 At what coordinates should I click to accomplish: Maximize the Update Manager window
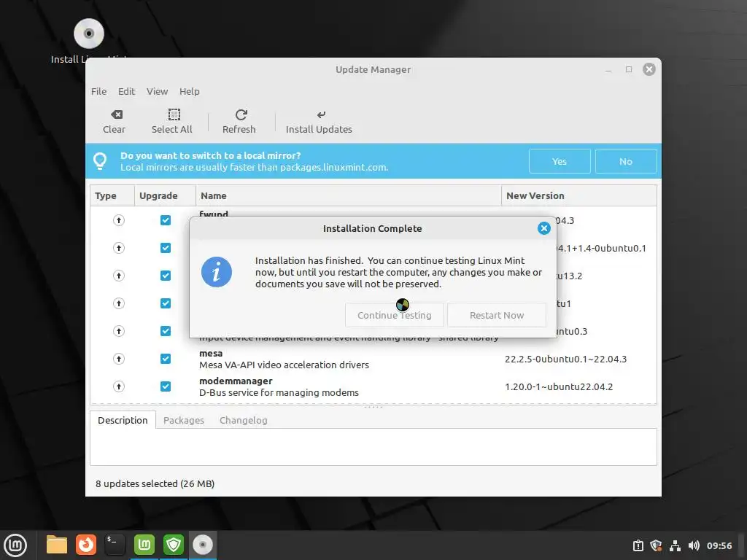coord(629,69)
